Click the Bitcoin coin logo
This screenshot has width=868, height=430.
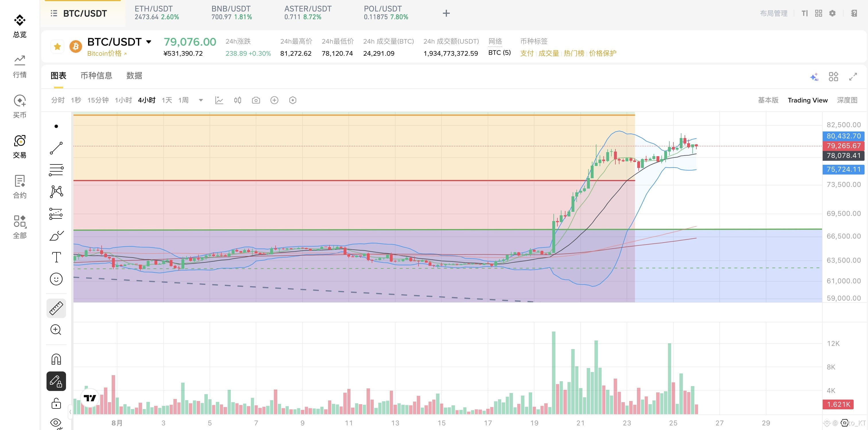point(76,47)
